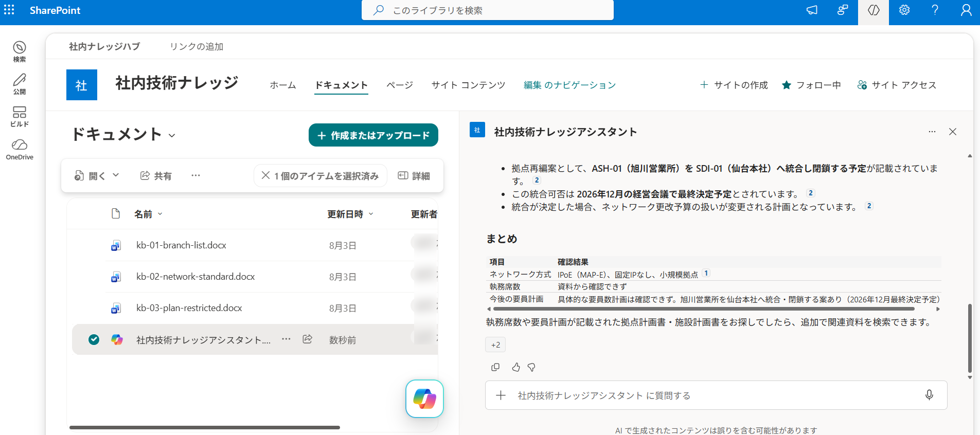Click the このライブラリを検索 search box

click(x=488, y=10)
